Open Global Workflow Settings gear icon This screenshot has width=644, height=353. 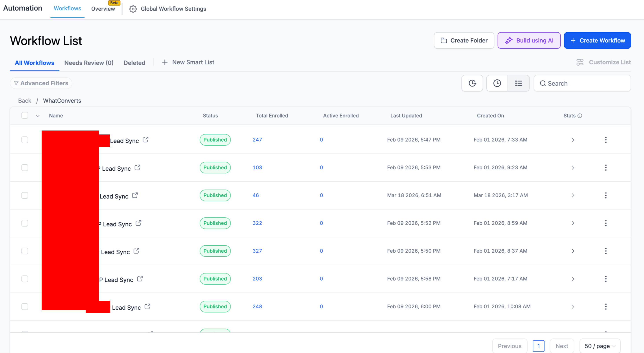tap(133, 9)
